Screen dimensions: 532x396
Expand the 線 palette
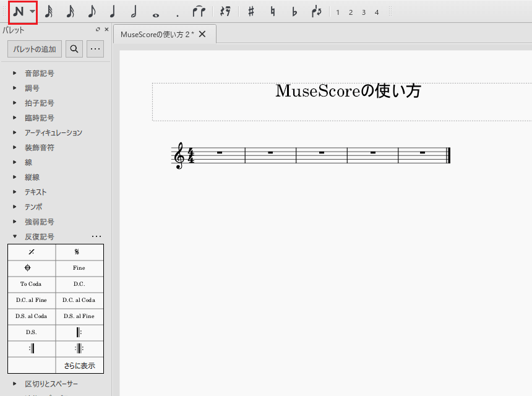click(15, 162)
